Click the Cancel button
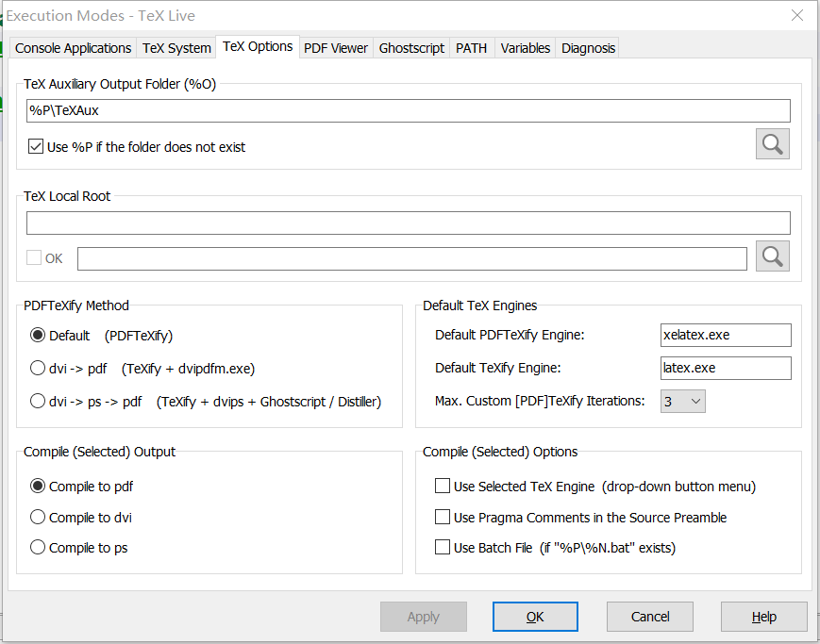This screenshot has height=644, width=820. point(649,617)
